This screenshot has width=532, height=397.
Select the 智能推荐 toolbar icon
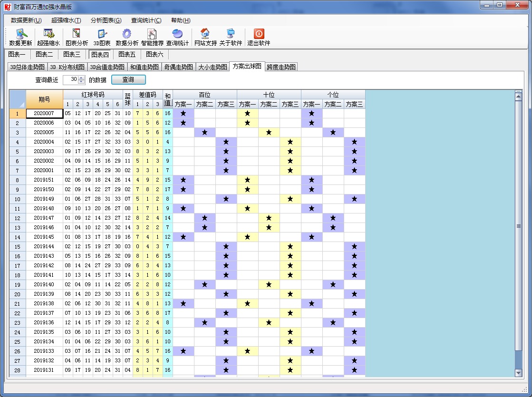152,37
